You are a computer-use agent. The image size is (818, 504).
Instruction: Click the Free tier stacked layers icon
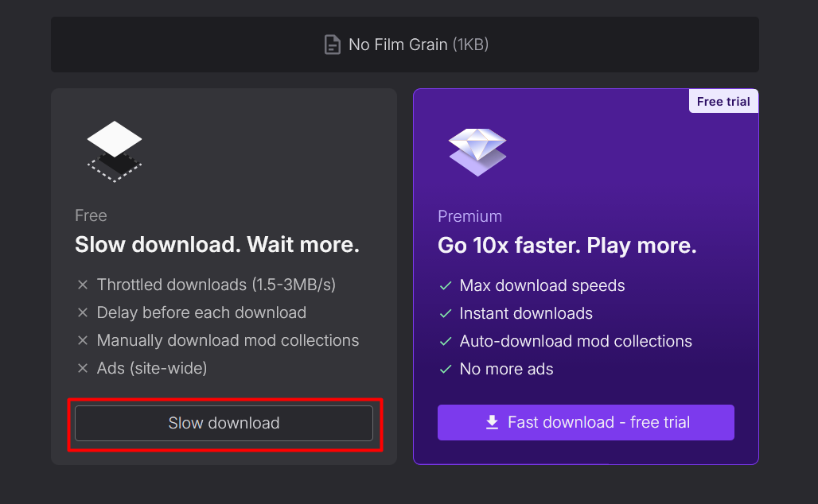coord(115,151)
